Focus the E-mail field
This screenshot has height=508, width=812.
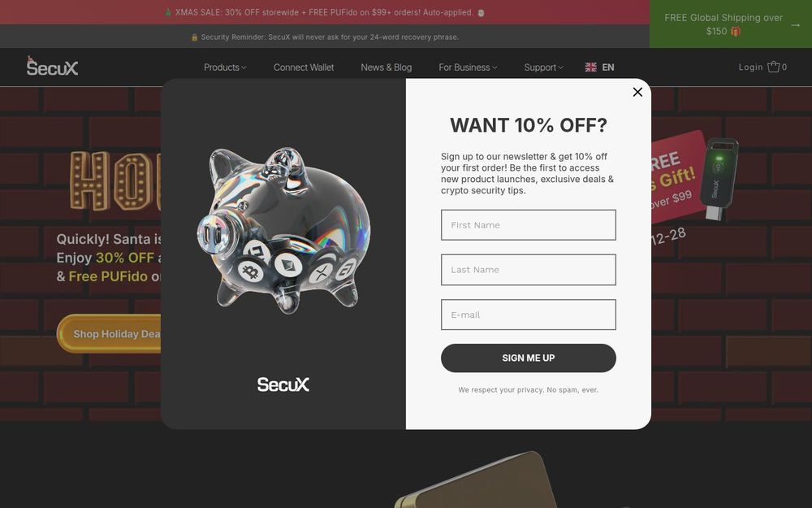tap(529, 315)
